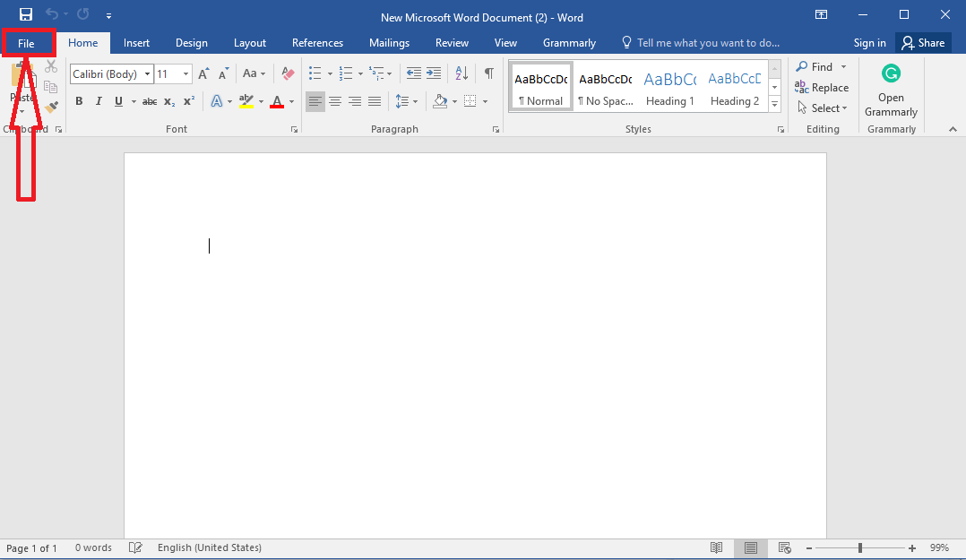Toggle Underline formatting
The height and width of the screenshot is (560, 966).
118,101
